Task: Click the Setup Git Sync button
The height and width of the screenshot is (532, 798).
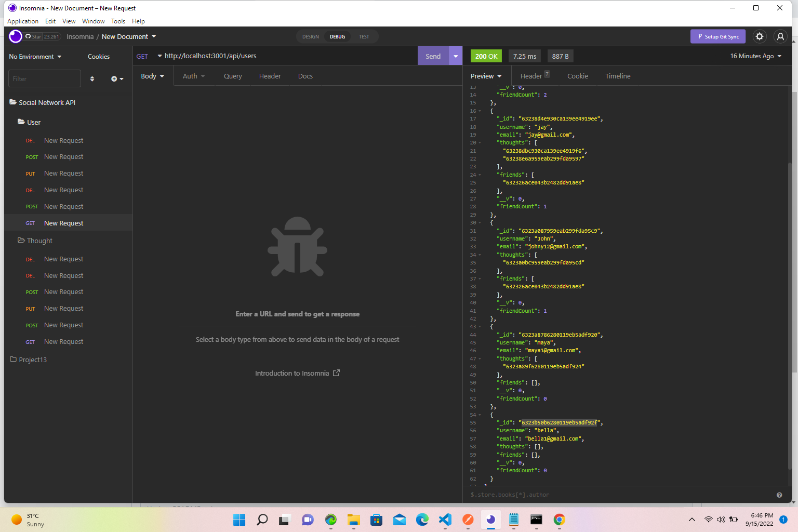Action: 718,36
